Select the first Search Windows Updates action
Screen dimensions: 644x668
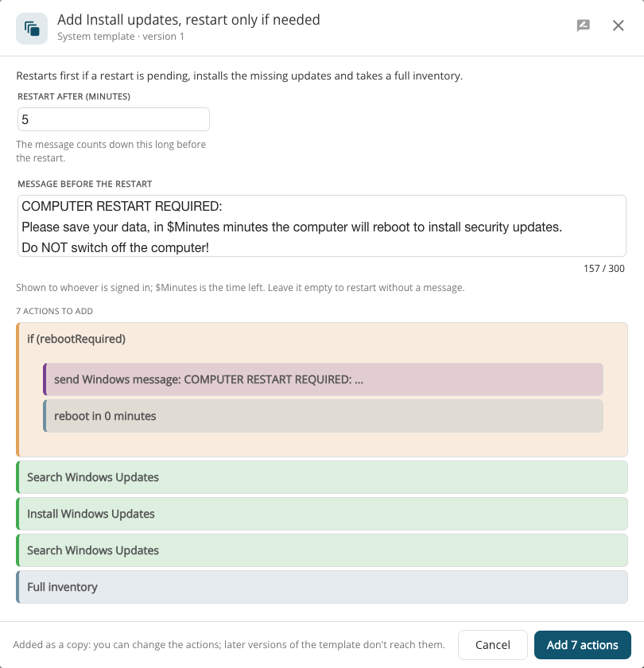point(321,477)
